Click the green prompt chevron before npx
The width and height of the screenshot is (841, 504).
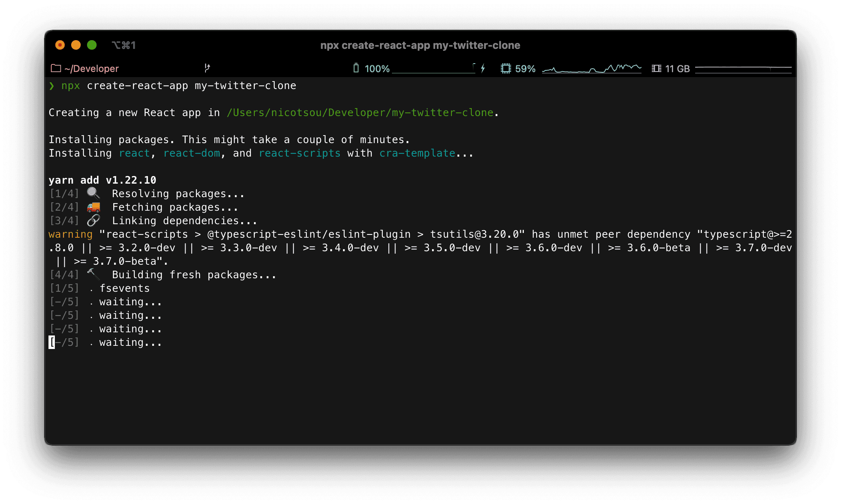(52, 86)
